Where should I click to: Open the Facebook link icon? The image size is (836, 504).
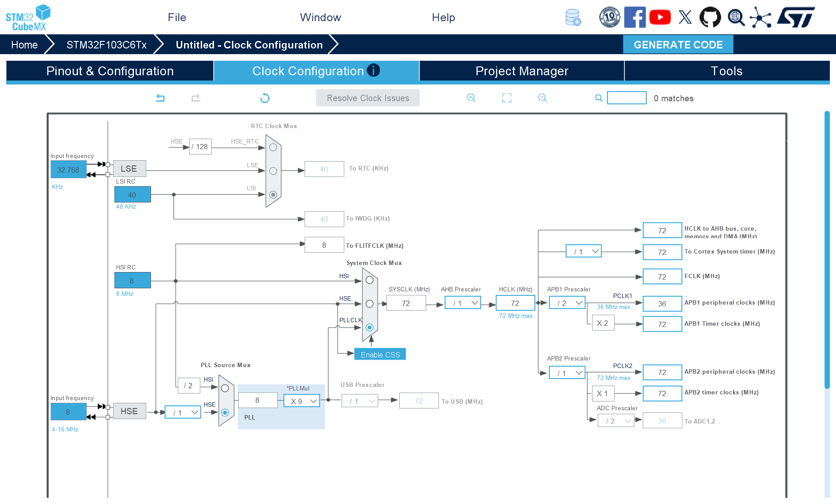[635, 17]
